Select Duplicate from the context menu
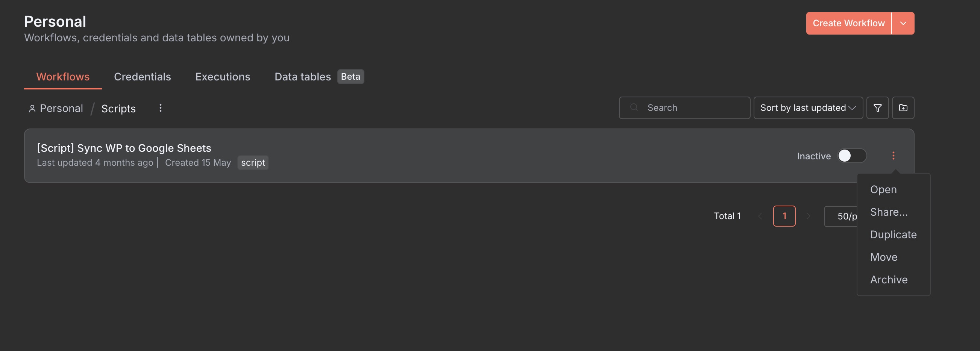Viewport: 980px width, 351px height. point(893,235)
